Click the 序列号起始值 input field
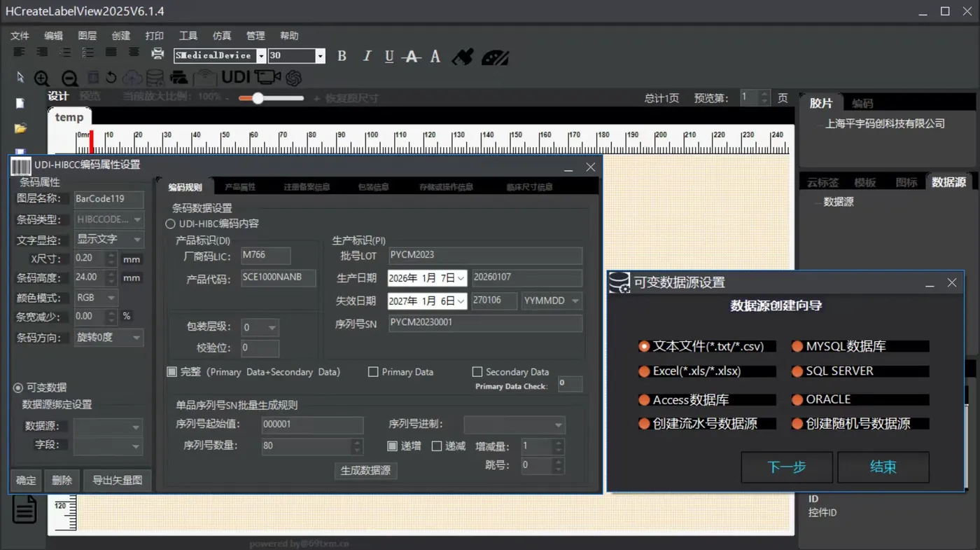This screenshot has height=550, width=980. (x=312, y=425)
